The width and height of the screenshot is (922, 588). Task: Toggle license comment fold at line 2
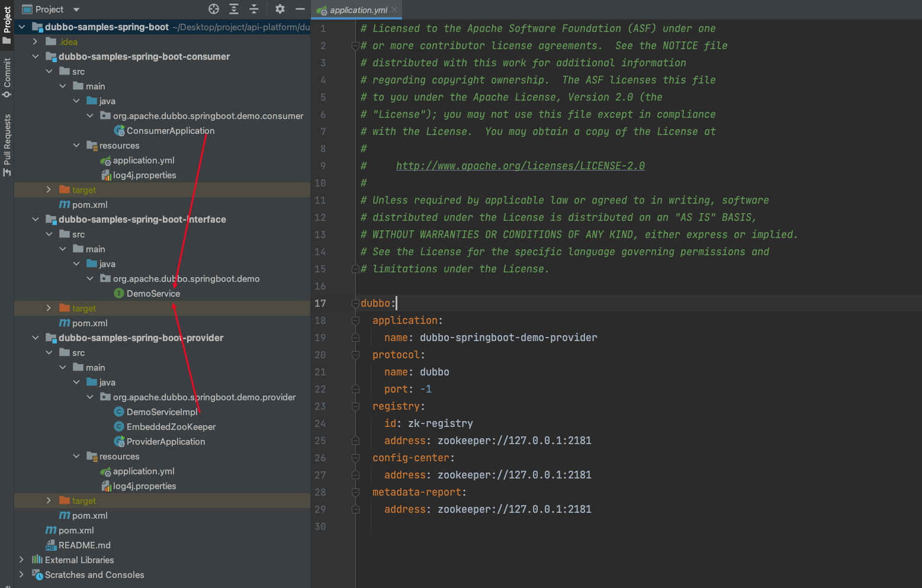click(x=355, y=46)
